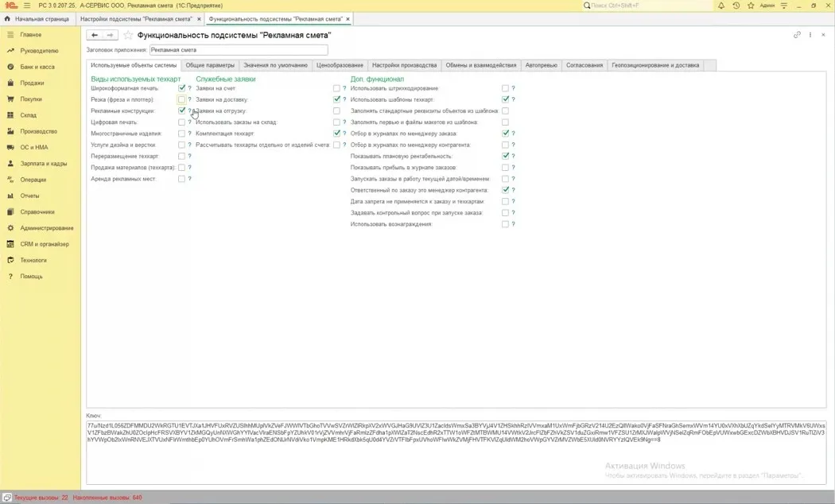Open the Производство section
The width and height of the screenshot is (835, 504).
tap(38, 131)
